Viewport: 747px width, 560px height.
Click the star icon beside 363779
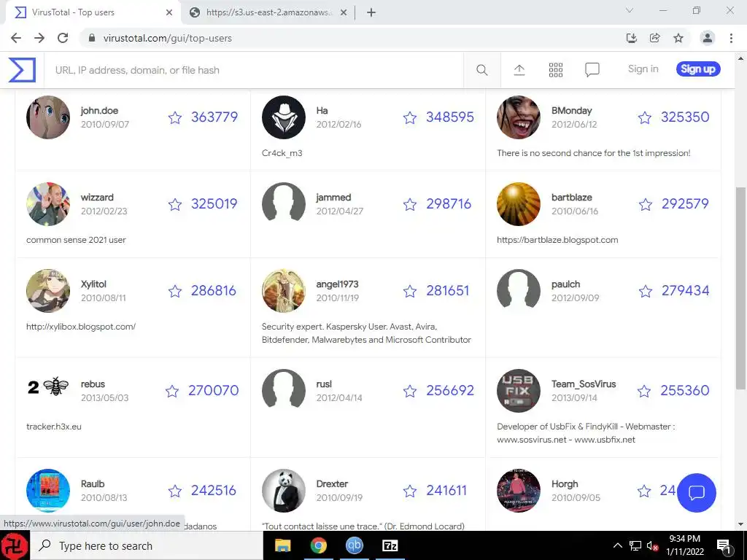tap(175, 117)
